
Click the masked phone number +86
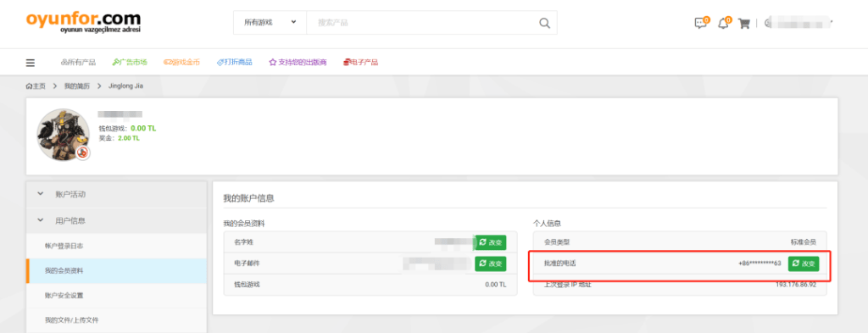(x=759, y=264)
